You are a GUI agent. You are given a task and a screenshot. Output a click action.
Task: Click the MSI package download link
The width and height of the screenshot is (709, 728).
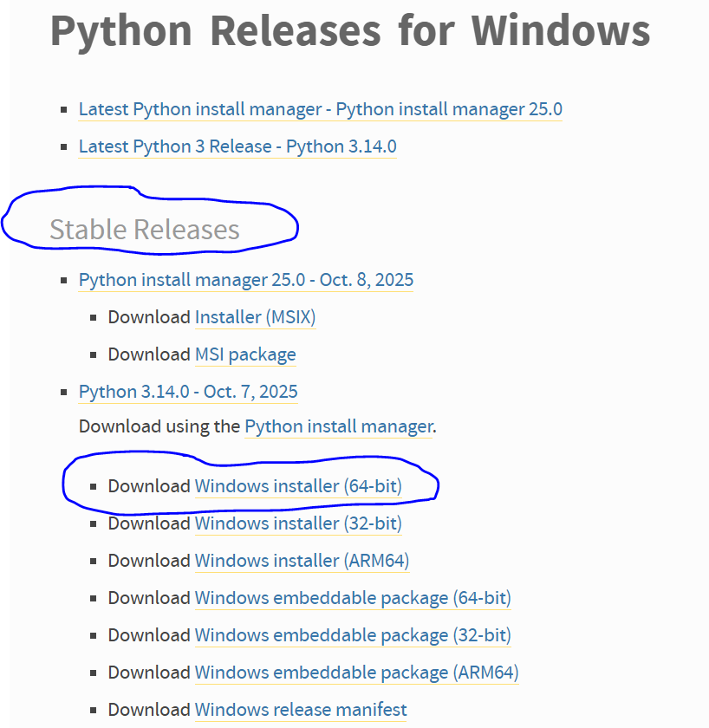click(245, 354)
